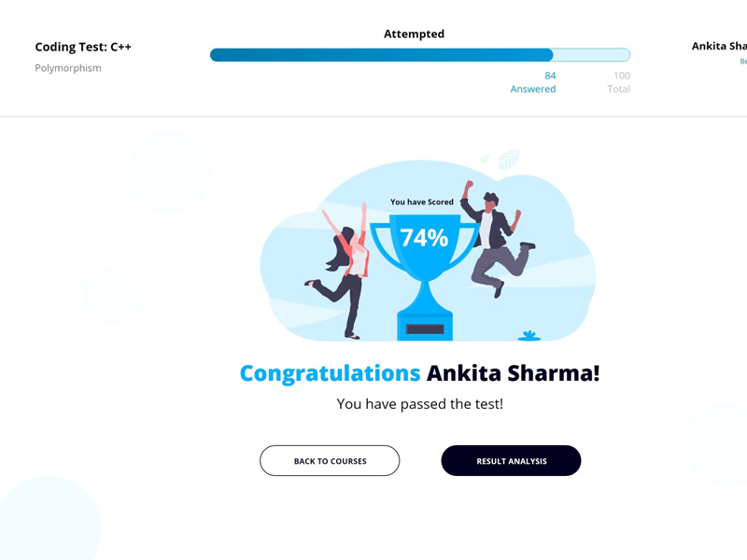Click the You have passed the test message
Viewport: 747px width, 560px height.
click(x=419, y=403)
